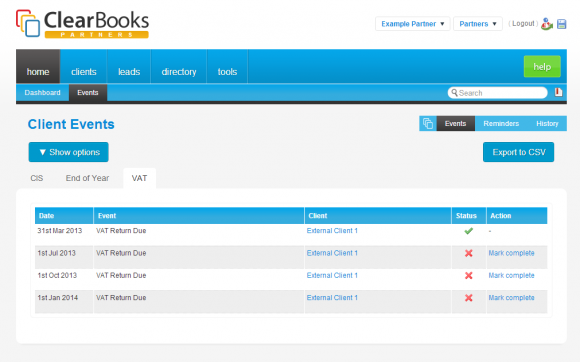Switch to the Reminders view
The image size is (580, 362).
pos(501,124)
